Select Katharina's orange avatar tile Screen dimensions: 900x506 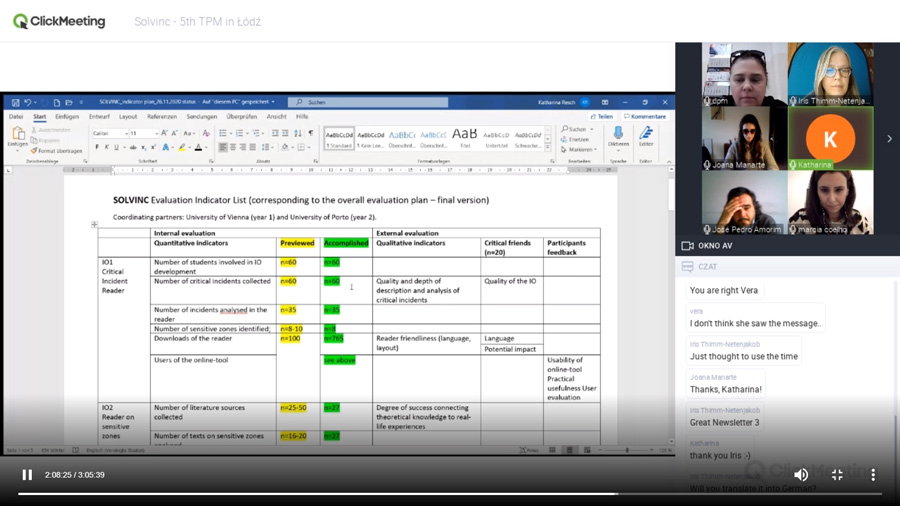[831, 138]
